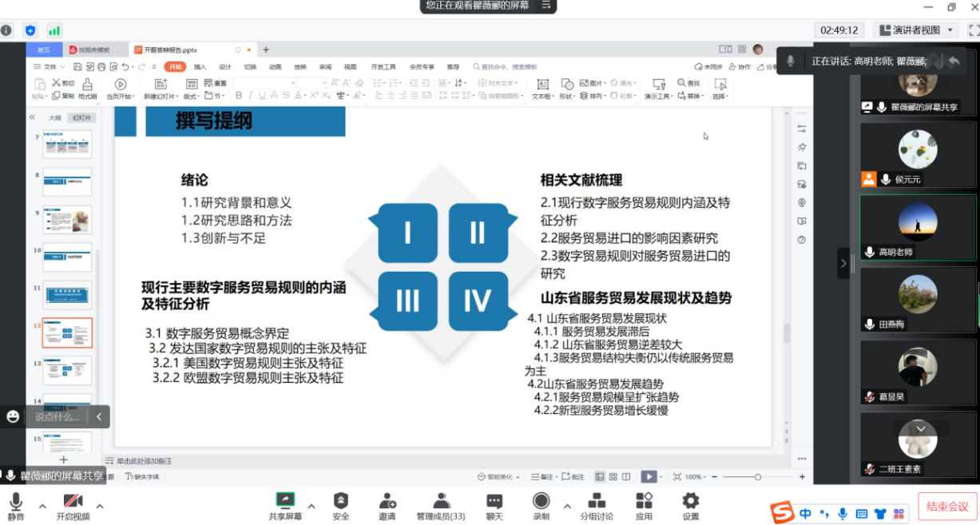Expand audio options arrow beside 静音
The width and height of the screenshot is (980, 525).
42,506
